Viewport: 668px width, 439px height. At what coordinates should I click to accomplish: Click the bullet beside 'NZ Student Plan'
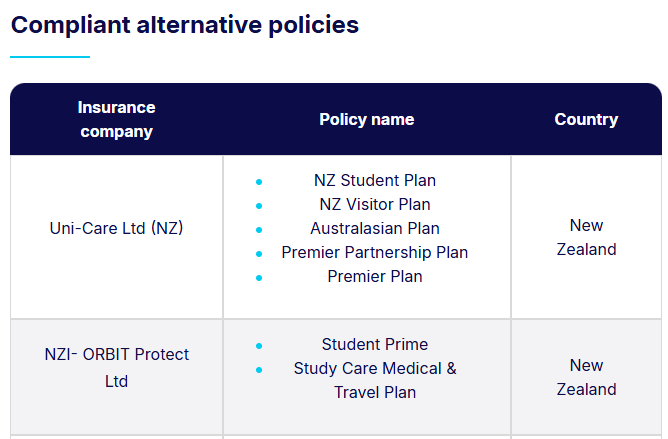[259, 182]
